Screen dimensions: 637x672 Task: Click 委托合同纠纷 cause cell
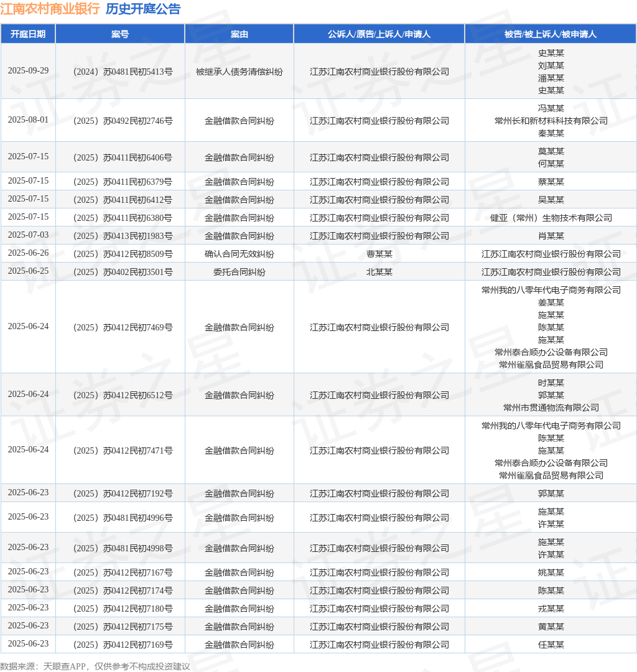239,272
